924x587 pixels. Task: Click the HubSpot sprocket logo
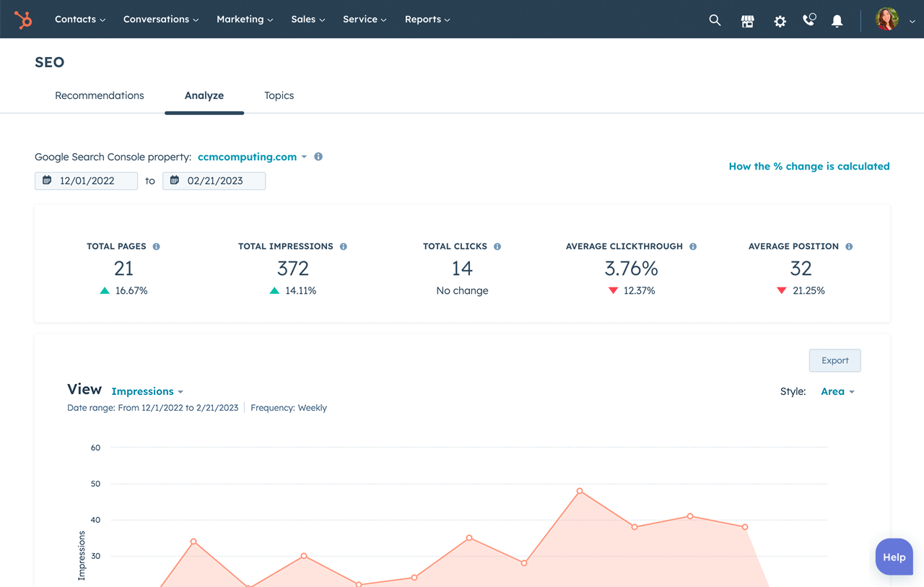tap(23, 19)
